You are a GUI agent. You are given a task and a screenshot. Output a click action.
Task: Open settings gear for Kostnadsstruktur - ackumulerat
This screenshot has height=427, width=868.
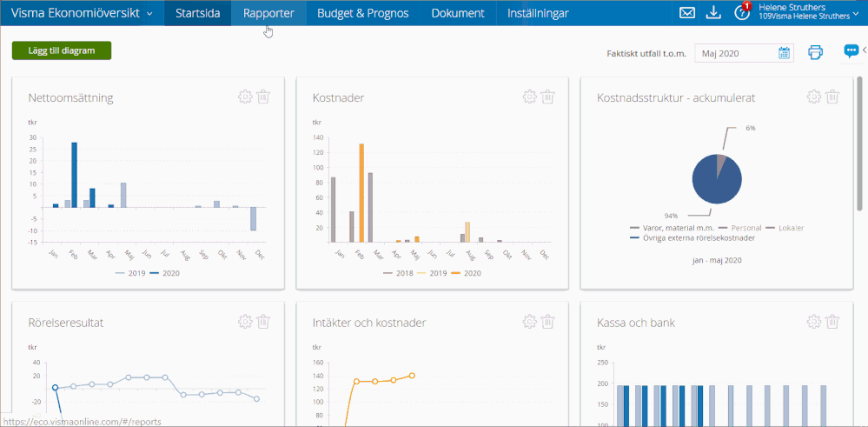coord(814,97)
